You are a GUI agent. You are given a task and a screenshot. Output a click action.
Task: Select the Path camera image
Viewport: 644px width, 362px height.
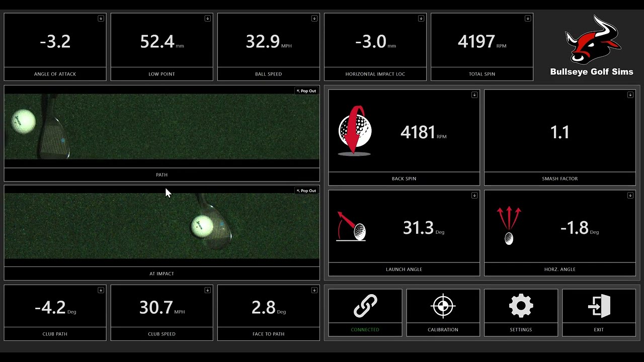click(x=162, y=127)
